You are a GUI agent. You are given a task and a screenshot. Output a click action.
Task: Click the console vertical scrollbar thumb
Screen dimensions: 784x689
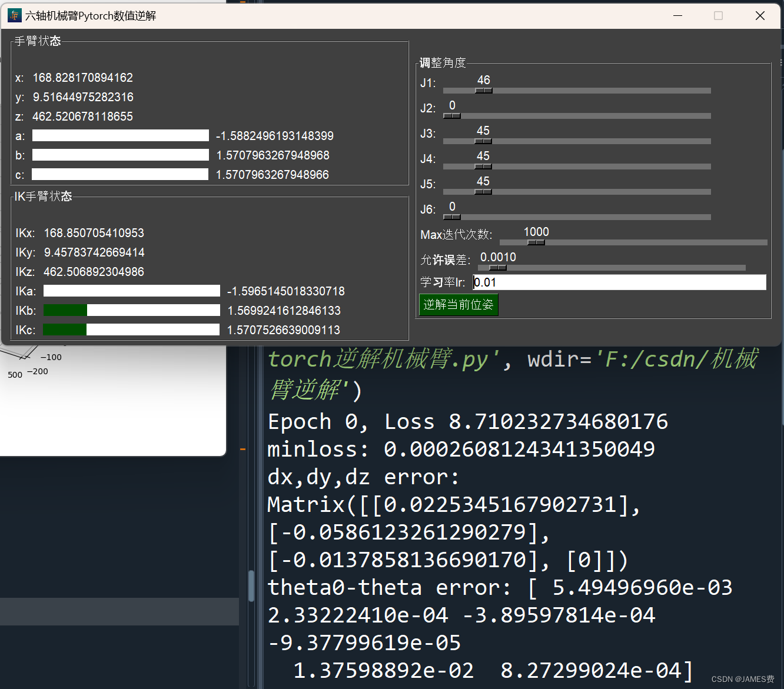click(x=251, y=585)
